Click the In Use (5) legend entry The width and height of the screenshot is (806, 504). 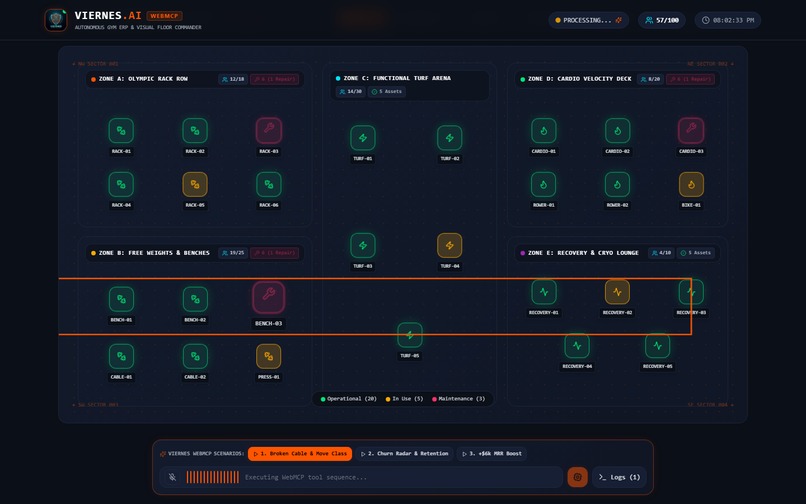pos(404,399)
